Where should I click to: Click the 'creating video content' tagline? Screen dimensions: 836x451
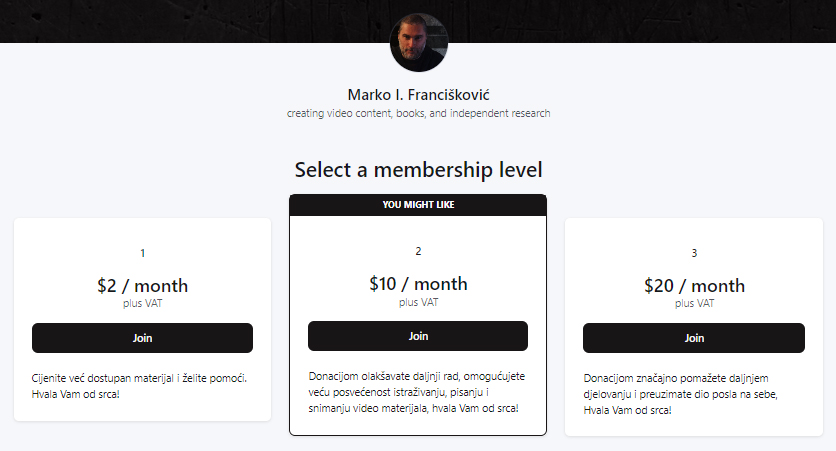[418, 113]
